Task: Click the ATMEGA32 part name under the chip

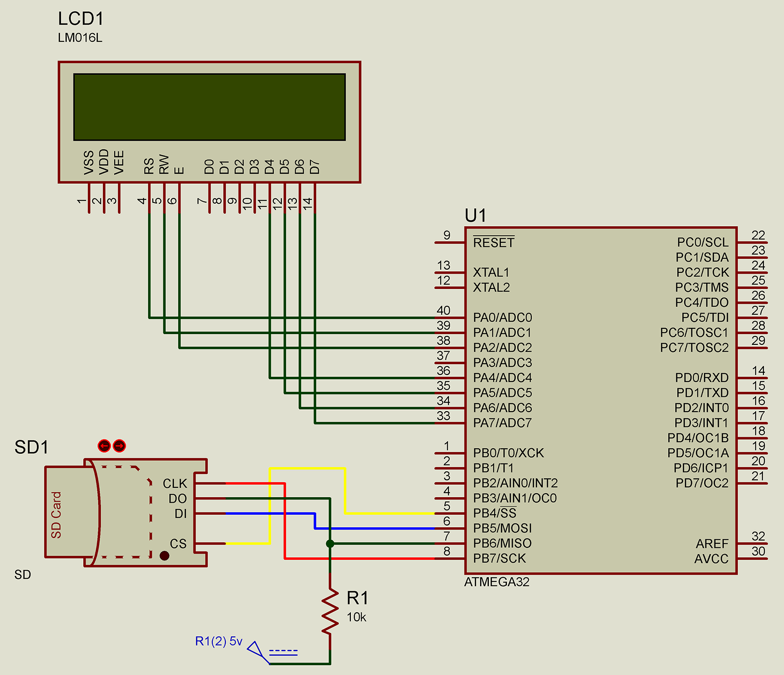Action: pyautogui.click(x=497, y=582)
